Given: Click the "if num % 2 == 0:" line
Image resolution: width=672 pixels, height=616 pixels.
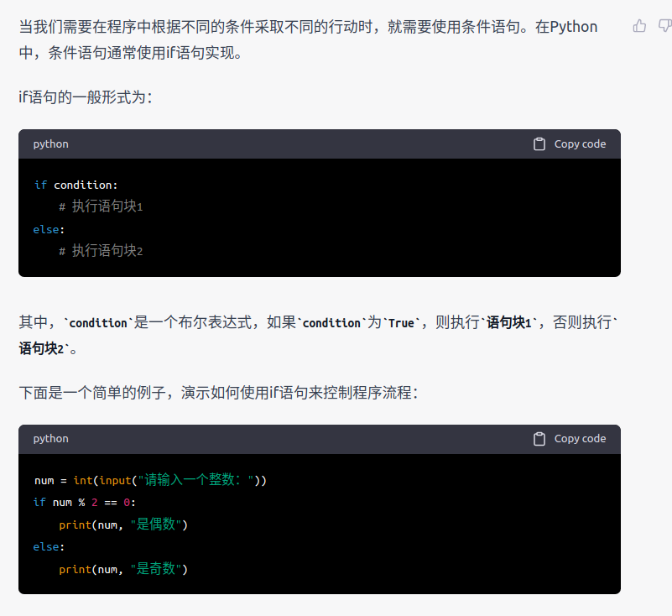Looking at the screenshot, I should [x=85, y=503].
